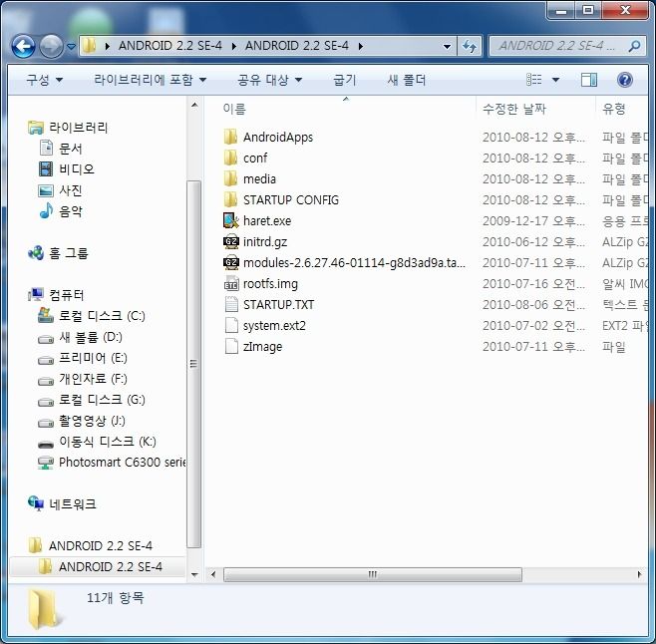
Task: Click the navigation pane scroll down arrow
Action: [194, 574]
